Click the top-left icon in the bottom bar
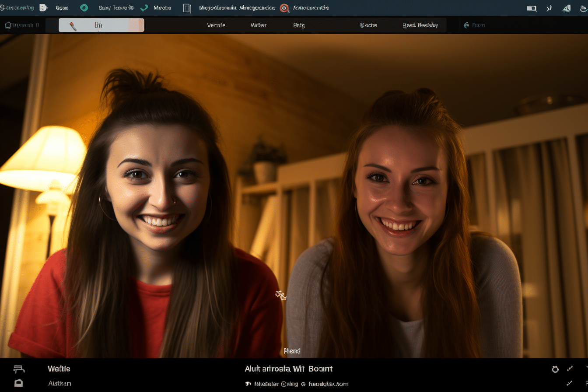 coord(19,369)
